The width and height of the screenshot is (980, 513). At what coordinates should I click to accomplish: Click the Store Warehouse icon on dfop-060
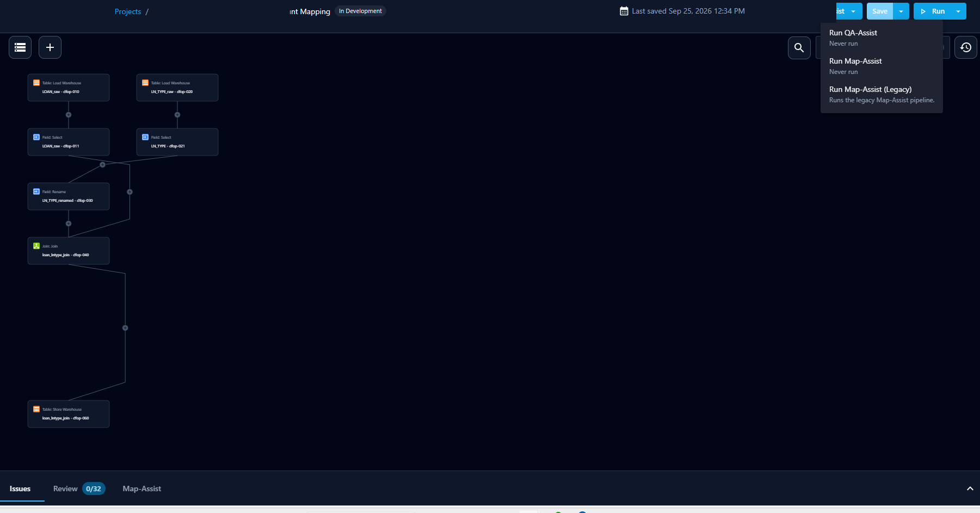[x=36, y=409]
